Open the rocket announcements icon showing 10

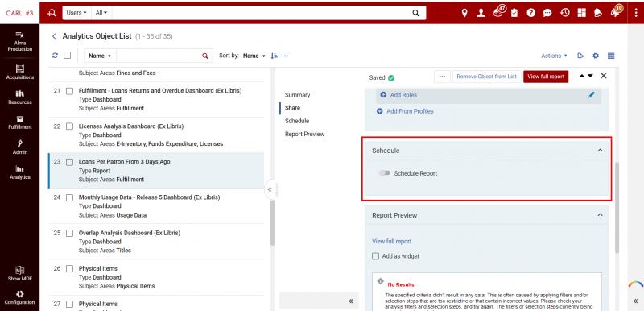pyautogui.click(x=616, y=11)
